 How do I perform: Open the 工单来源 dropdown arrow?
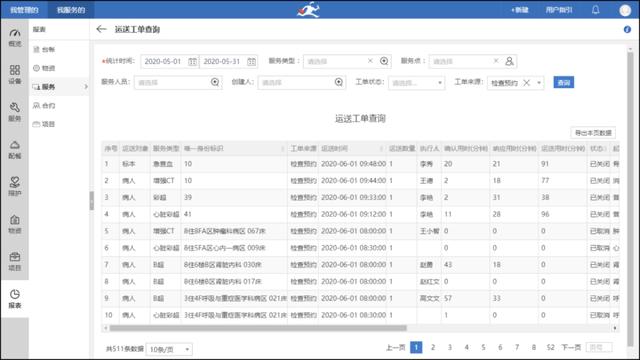click(x=539, y=83)
